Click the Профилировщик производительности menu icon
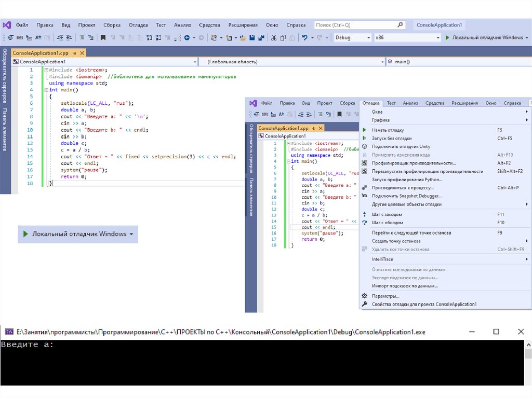Viewport: 532px width, 398px height. click(x=365, y=163)
